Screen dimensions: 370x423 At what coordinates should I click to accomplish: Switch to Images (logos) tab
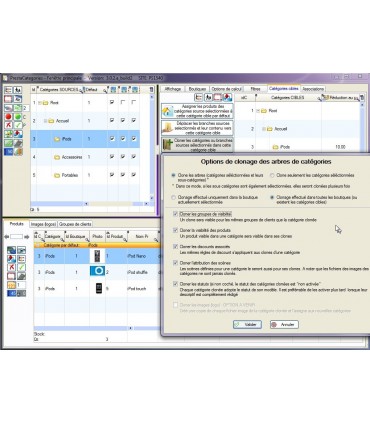coord(43,224)
